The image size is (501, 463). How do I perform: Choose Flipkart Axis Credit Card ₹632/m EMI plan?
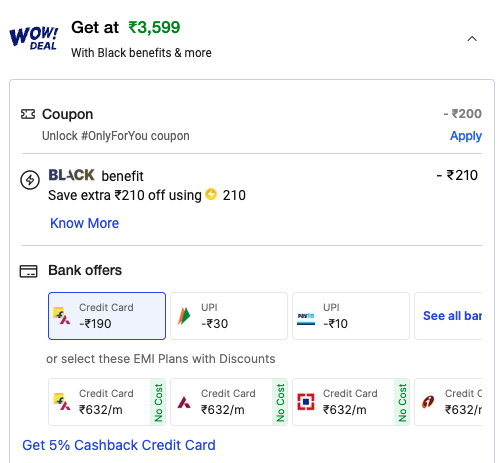pyautogui.click(x=107, y=402)
